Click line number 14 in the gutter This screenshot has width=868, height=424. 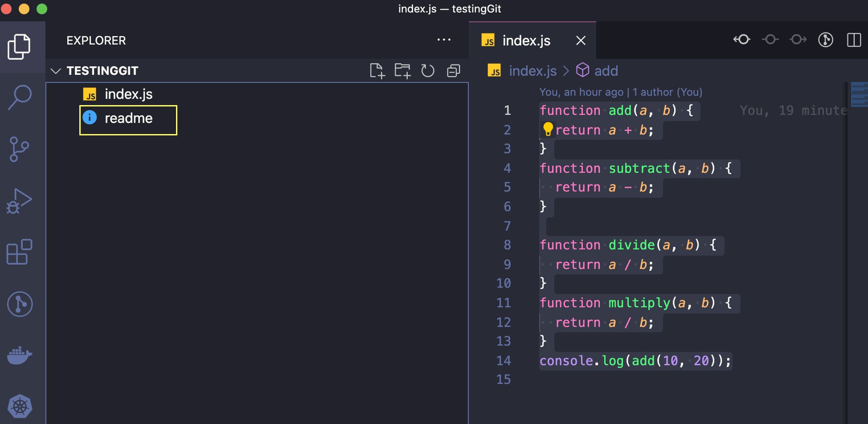pyautogui.click(x=504, y=360)
